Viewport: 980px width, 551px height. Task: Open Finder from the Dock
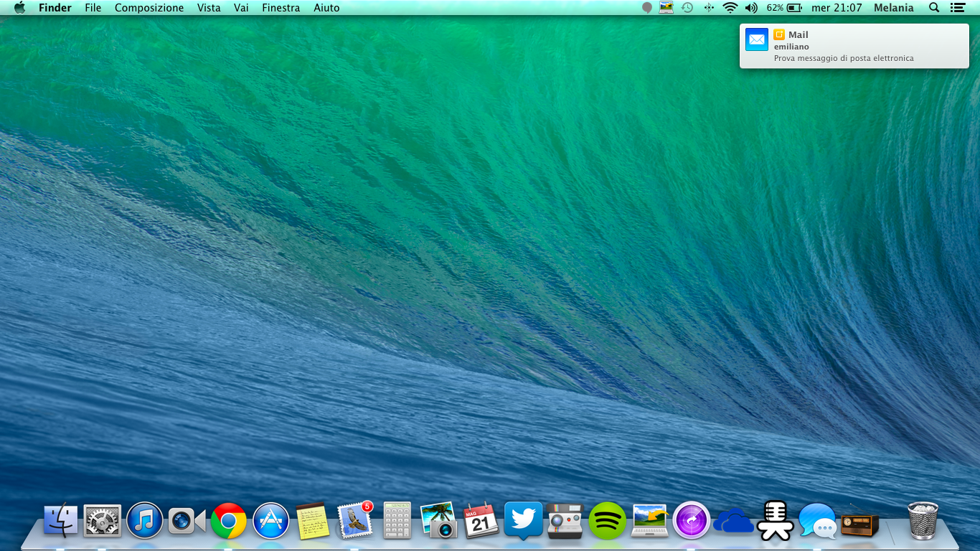(60, 521)
